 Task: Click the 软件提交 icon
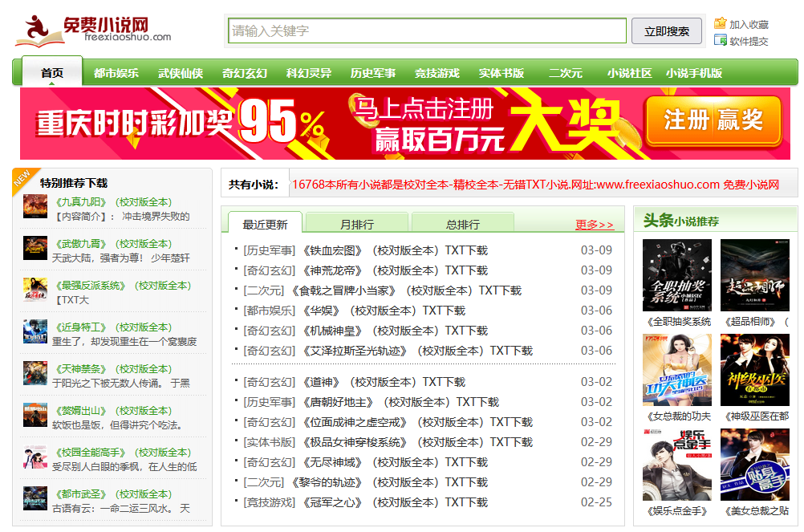click(721, 41)
